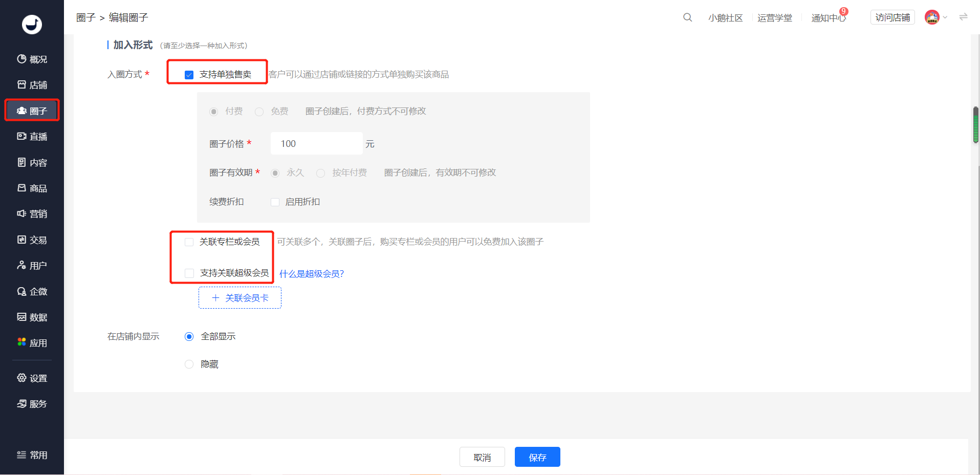
Task: Check 支持关联超级会员 option
Action: (189, 273)
